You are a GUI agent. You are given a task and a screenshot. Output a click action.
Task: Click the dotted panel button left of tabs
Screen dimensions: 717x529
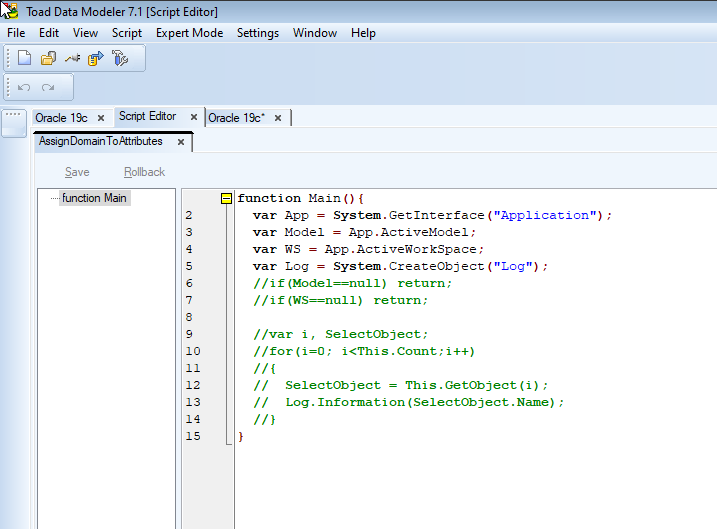pyautogui.click(x=14, y=122)
